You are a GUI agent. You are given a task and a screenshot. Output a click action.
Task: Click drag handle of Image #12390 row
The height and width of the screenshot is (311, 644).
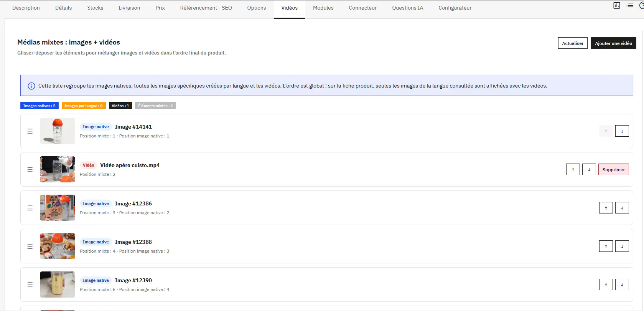tap(30, 285)
